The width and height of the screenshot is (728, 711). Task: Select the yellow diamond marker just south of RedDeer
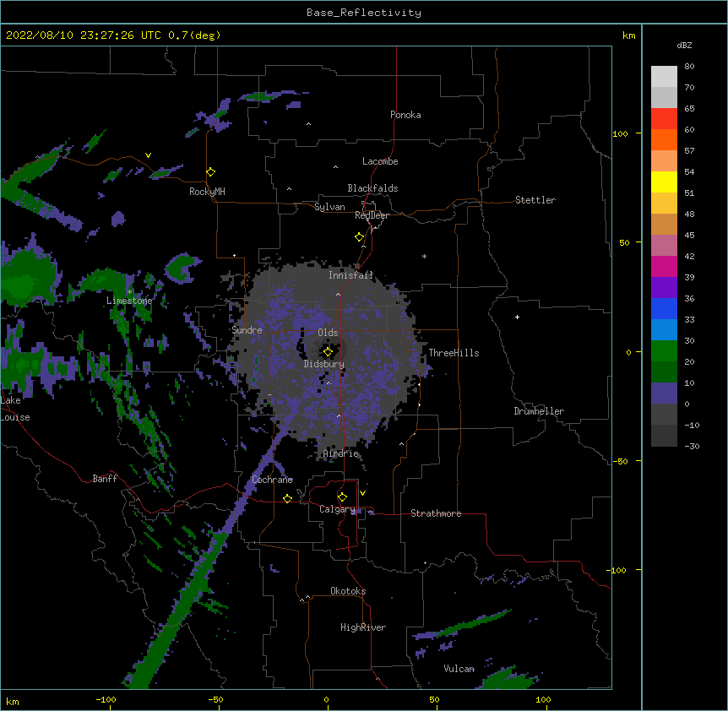click(360, 237)
